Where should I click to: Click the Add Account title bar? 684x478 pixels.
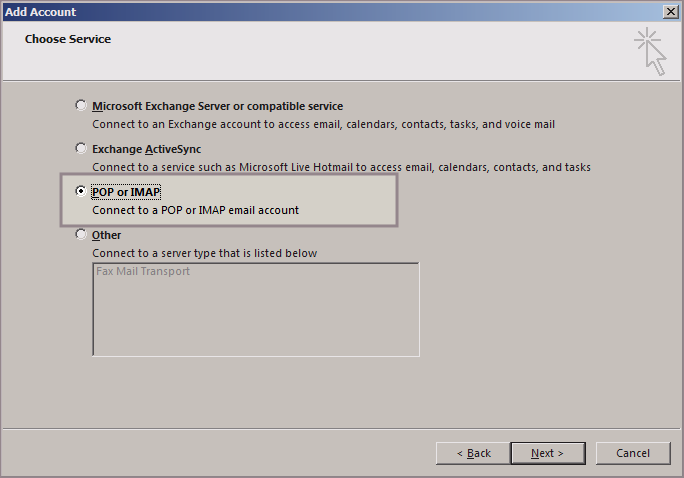click(x=300, y=10)
